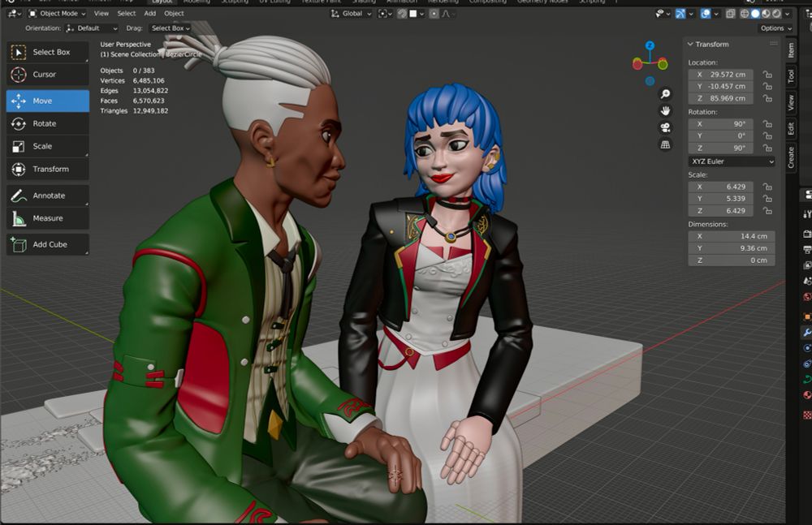The height and width of the screenshot is (525, 812).
Task: Switch to solid viewport shading
Action: coord(755,14)
